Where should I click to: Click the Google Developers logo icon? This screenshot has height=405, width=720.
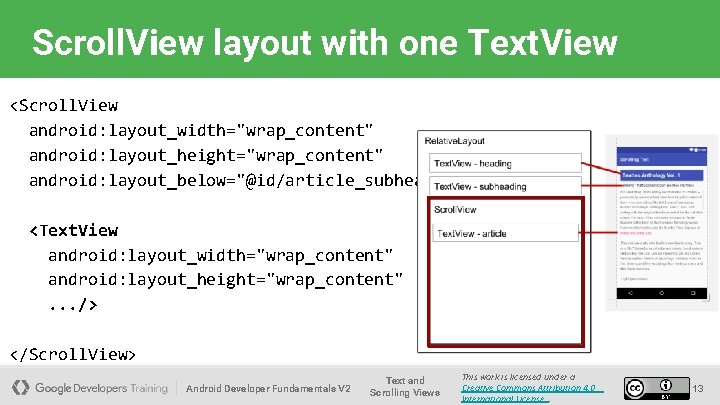click(x=20, y=388)
